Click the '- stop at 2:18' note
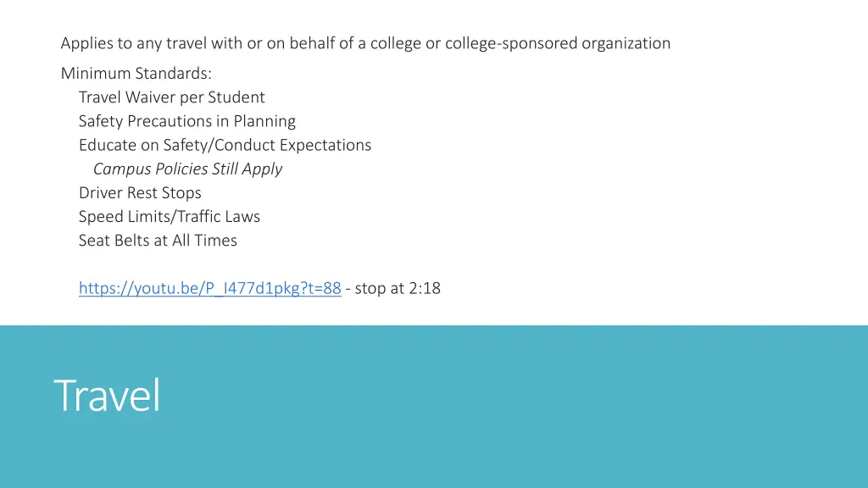 tap(393, 288)
